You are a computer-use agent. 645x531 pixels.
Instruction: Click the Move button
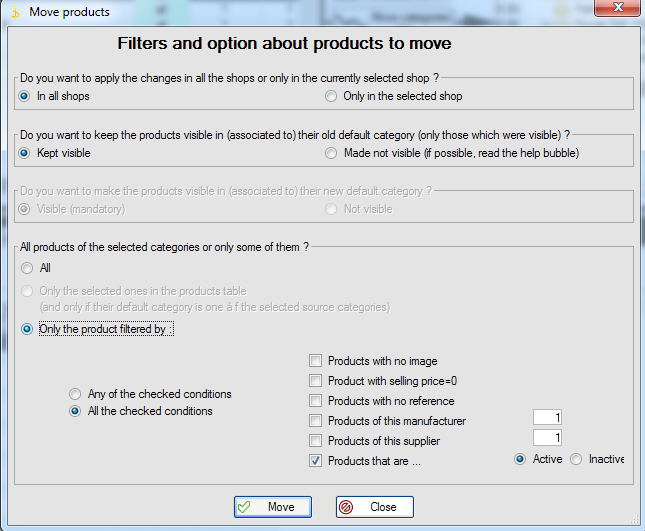pos(273,507)
